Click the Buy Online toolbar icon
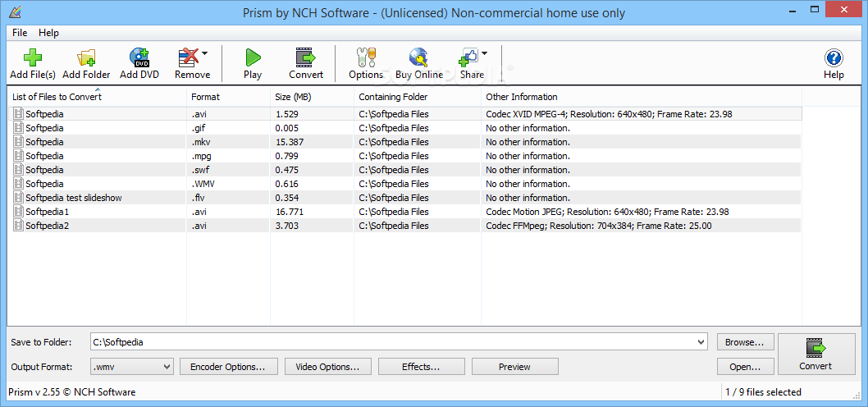This screenshot has height=407, width=868. pyautogui.click(x=418, y=57)
